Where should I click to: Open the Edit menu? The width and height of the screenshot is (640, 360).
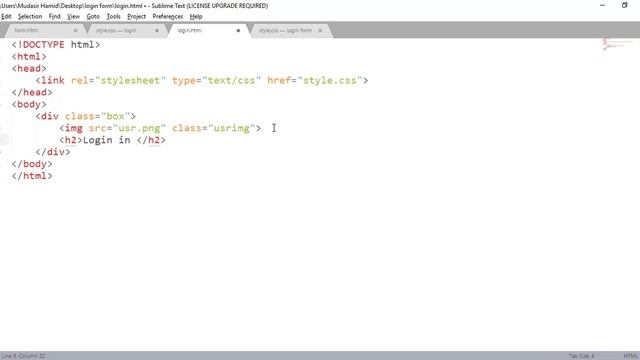coord(6,16)
